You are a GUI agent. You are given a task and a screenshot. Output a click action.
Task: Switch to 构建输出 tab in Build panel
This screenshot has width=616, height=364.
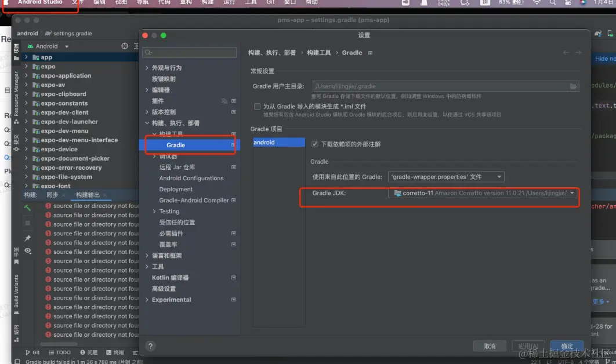click(x=88, y=195)
